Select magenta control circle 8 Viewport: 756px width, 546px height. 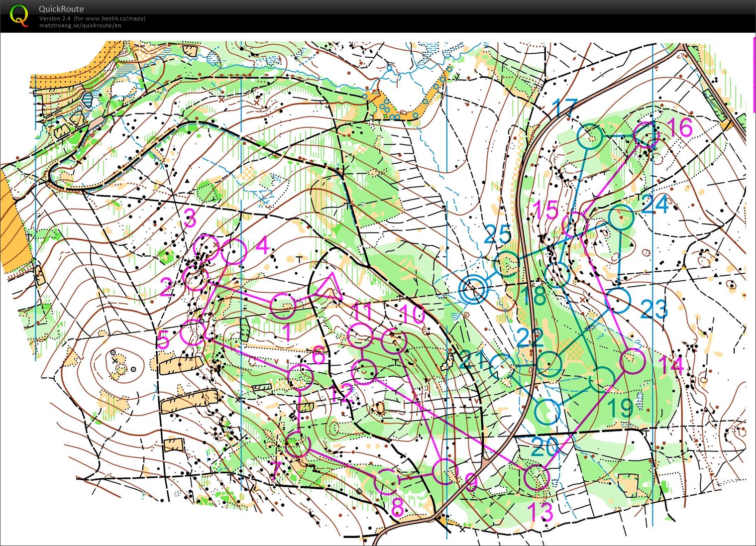coord(387,481)
